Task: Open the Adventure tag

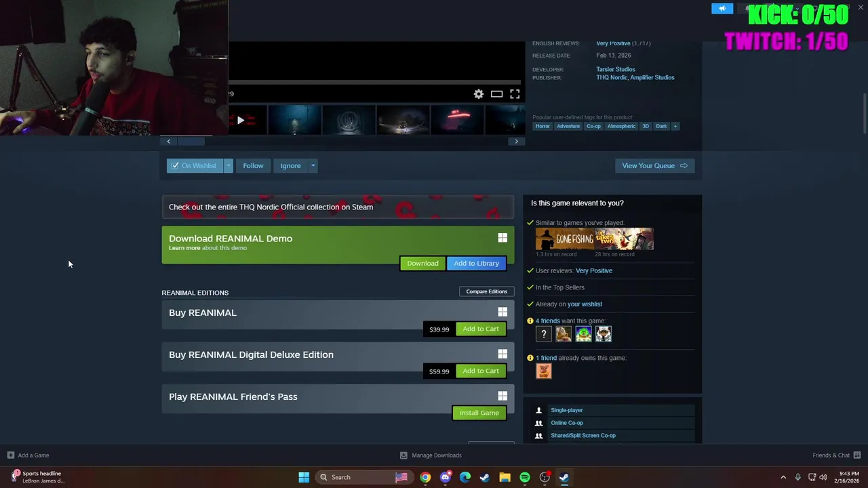Action: 568,126
